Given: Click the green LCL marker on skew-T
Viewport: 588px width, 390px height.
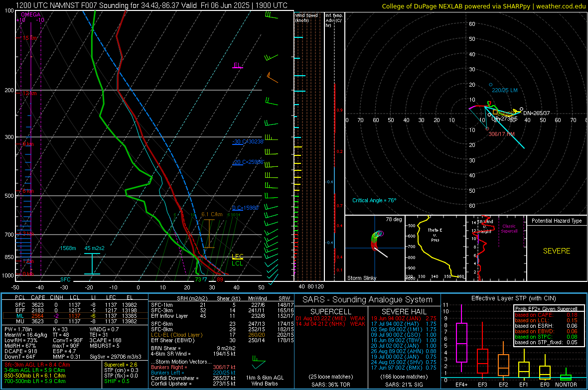Looking at the screenshot, I should [237, 263].
